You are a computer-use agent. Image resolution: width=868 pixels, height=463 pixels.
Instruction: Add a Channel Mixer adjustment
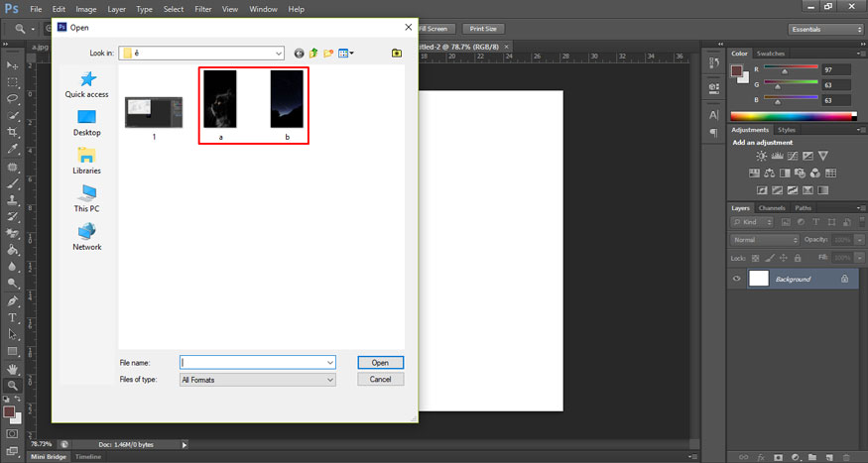pyautogui.click(x=814, y=174)
